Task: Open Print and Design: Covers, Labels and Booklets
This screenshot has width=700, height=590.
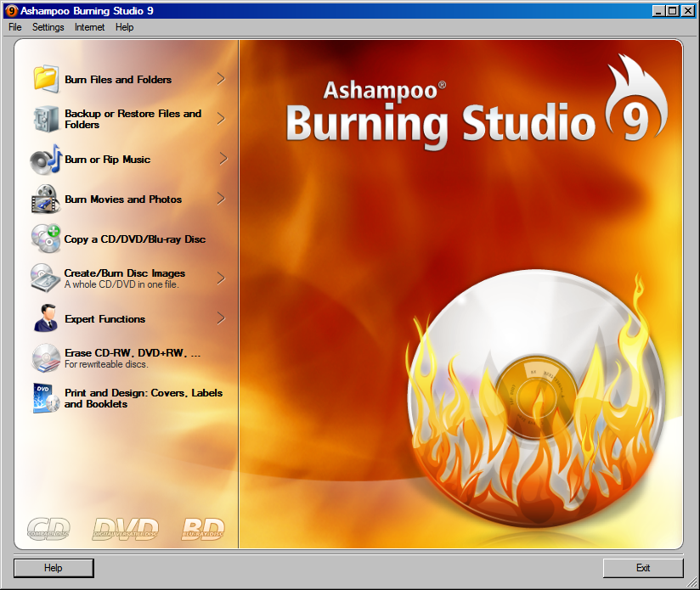Action: [144, 398]
